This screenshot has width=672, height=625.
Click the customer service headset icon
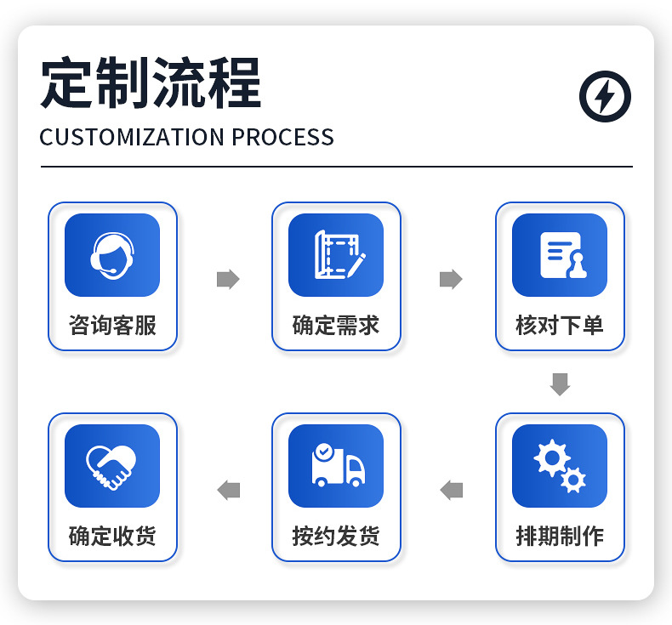click(x=112, y=255)
